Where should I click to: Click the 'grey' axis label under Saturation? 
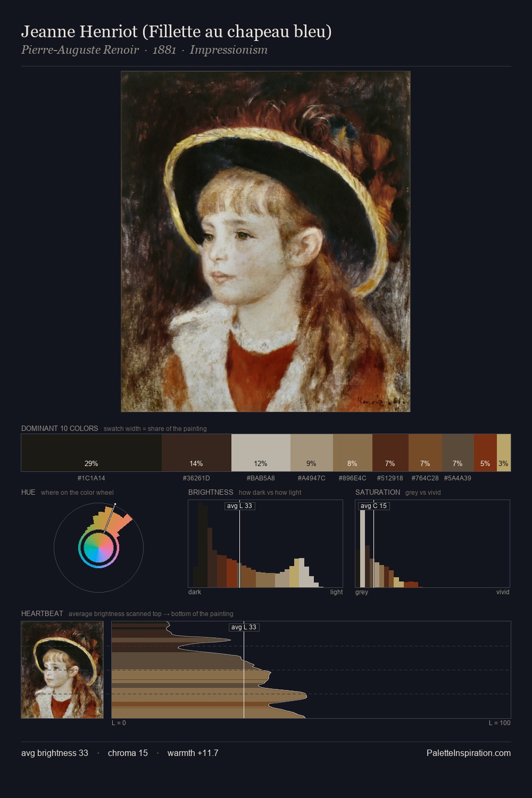pyautogui.click(x=362, y=592)
